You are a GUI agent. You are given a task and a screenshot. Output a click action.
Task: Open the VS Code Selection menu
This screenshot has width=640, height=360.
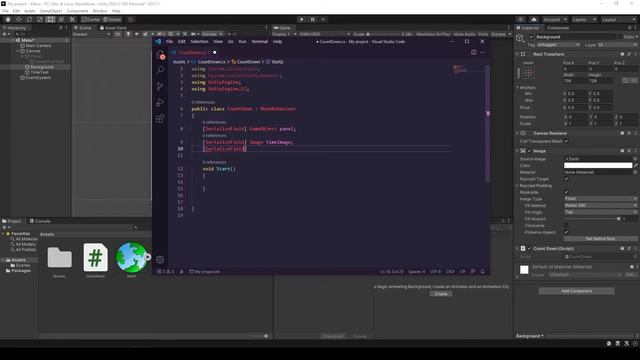199,42
